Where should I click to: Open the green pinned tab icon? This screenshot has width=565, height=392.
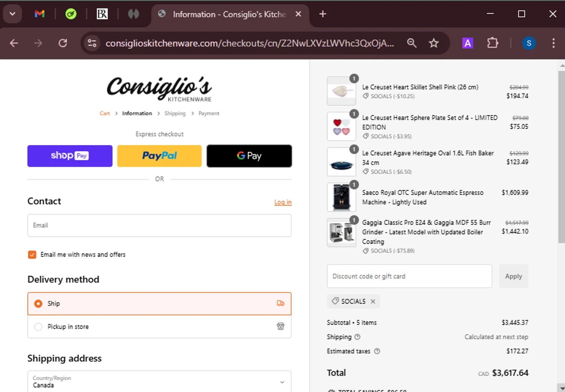[x=71, y=14]
